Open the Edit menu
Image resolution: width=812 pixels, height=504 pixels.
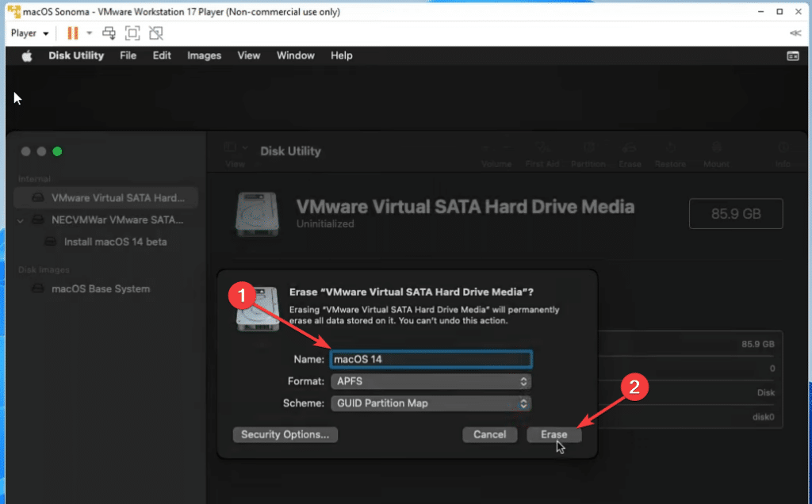point(162,55)
